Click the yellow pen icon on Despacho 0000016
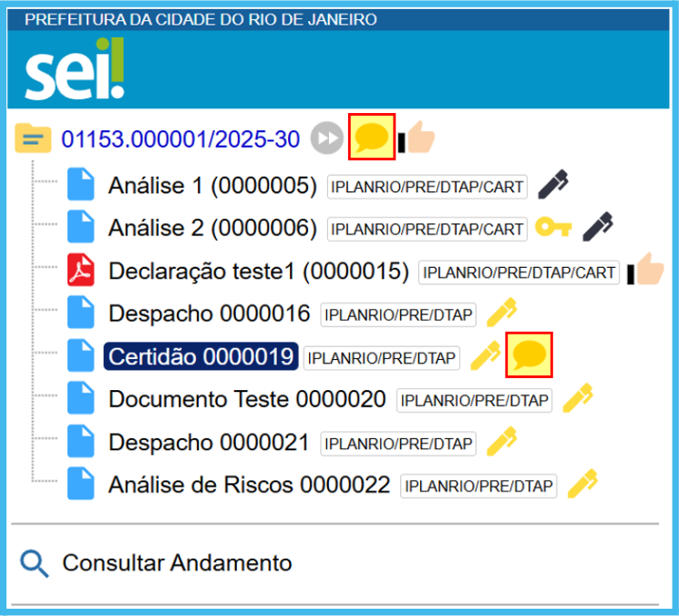Viewport: 679px width, 616px height. coord(501,314)
